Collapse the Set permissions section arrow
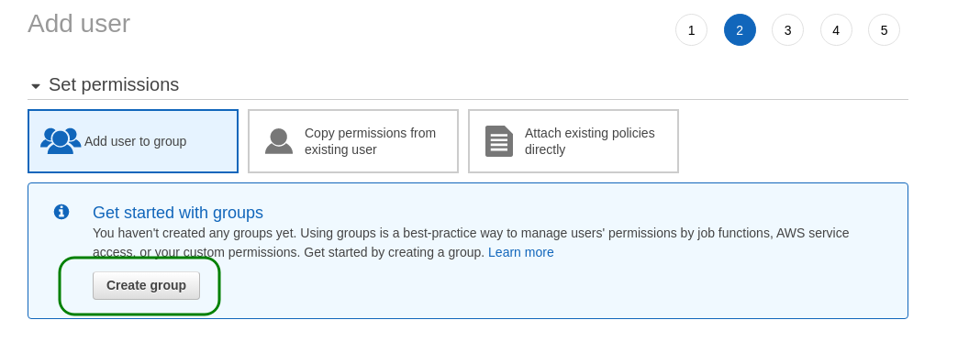 (x=36, y=86)
